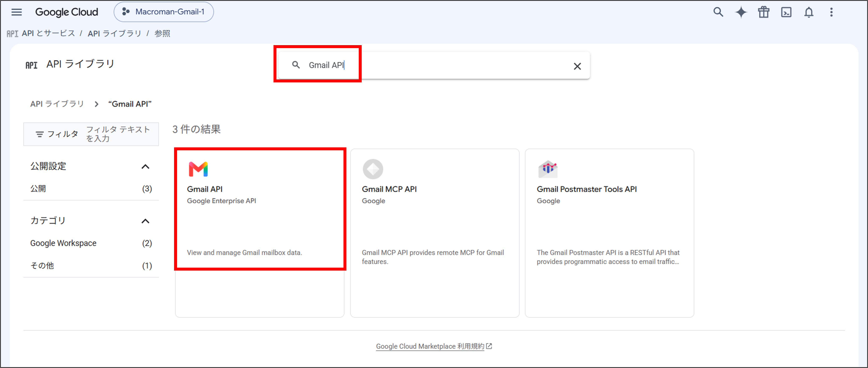Open the notifications bell
The width and height of the screenshot is (868, 368).
tap(809, 12)
